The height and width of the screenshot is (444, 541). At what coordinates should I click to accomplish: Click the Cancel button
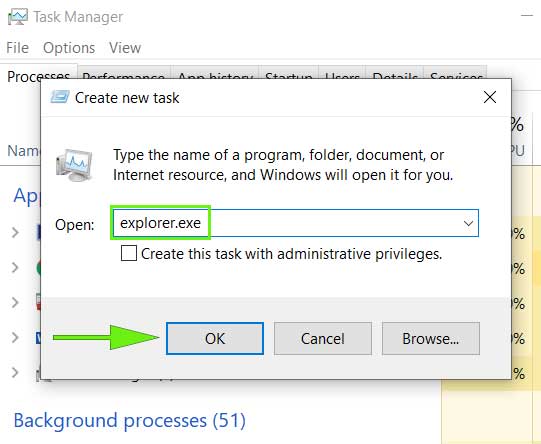pyautogui.click(x=323, y=338)
